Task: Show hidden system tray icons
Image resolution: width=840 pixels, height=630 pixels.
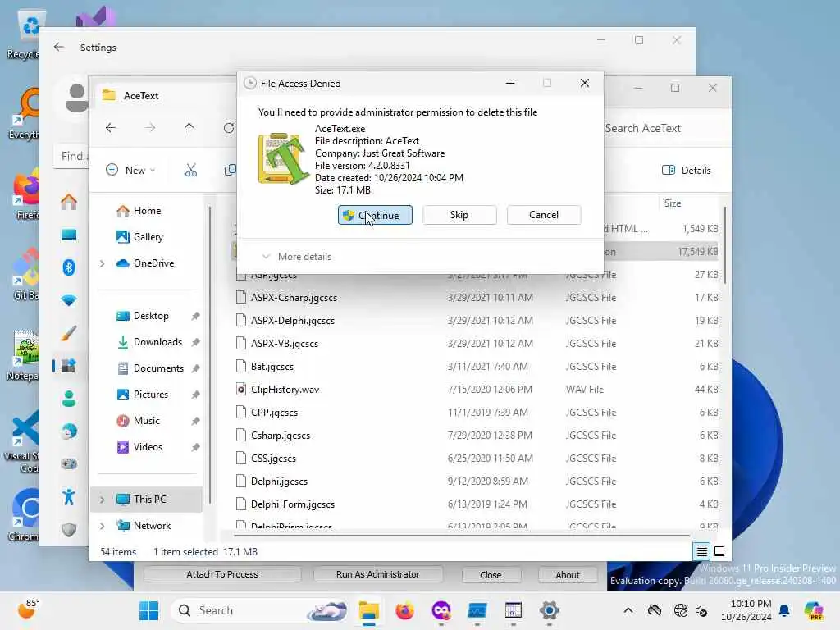Action: pos(628,610)
